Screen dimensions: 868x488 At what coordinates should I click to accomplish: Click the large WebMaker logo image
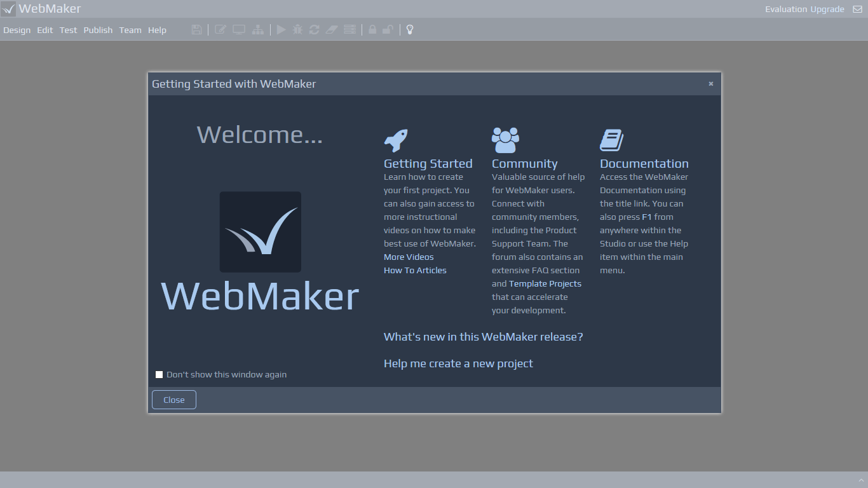coord(261,232)
